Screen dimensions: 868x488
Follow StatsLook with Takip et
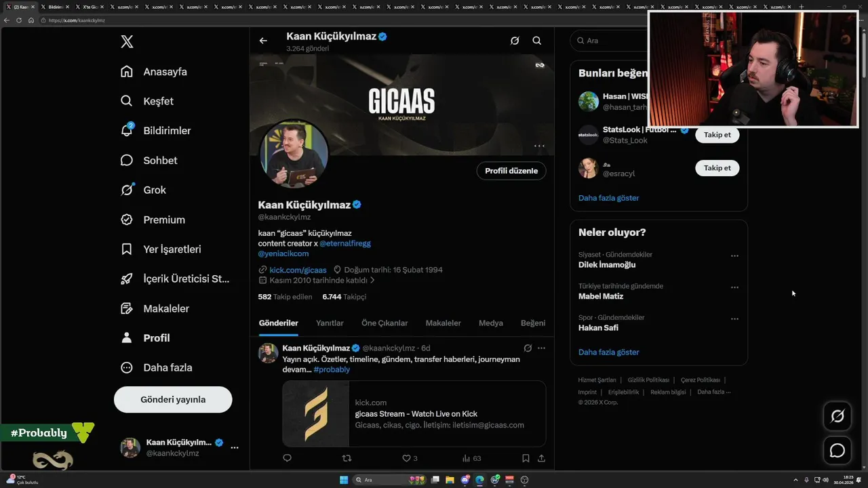click(x=717, y=135)
